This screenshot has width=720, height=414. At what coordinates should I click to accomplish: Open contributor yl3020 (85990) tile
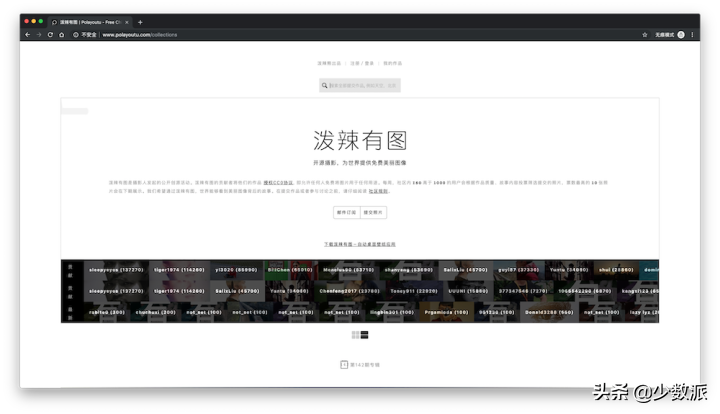236,270
